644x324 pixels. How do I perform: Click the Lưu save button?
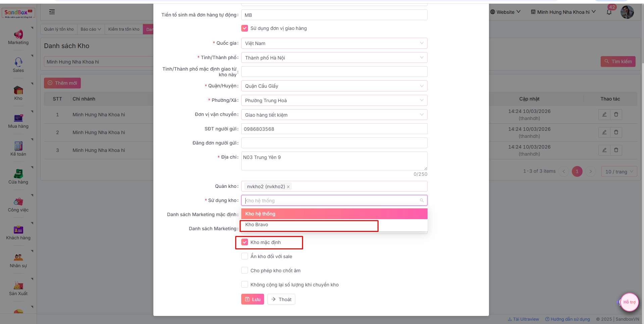tap(252, 299)
